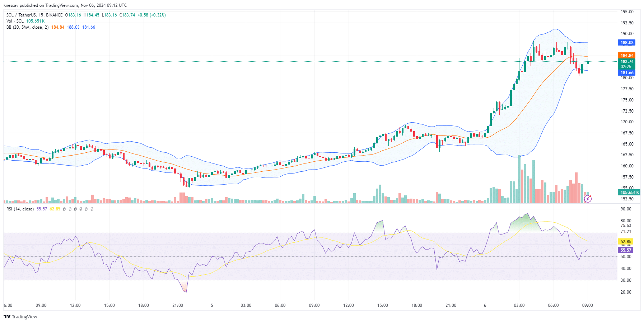This screenshot has width=644, height=323.
Task: Click the date label 5 on time axis
Action: [212, 305]
